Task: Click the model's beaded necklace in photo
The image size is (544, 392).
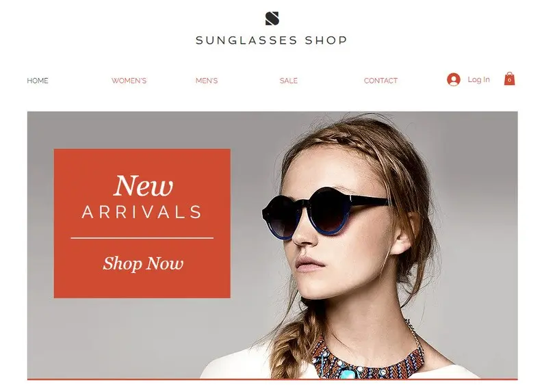Action: pos(367,361)
